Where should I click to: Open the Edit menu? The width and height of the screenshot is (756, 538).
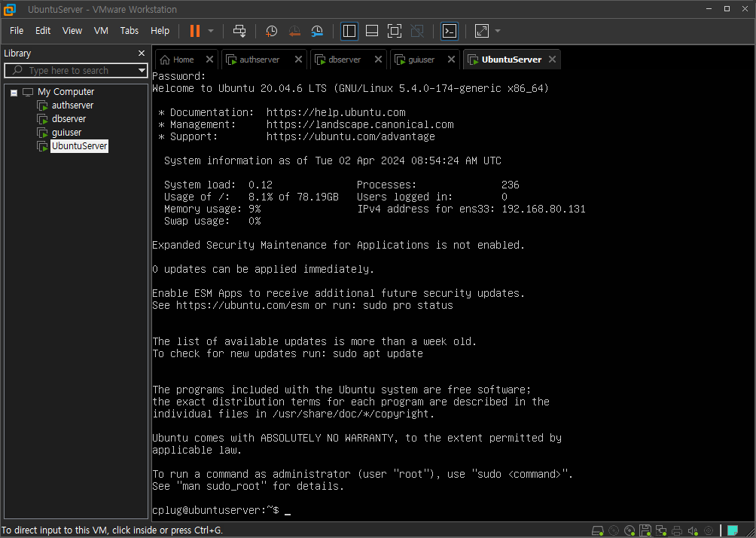(x=43, y=30)
